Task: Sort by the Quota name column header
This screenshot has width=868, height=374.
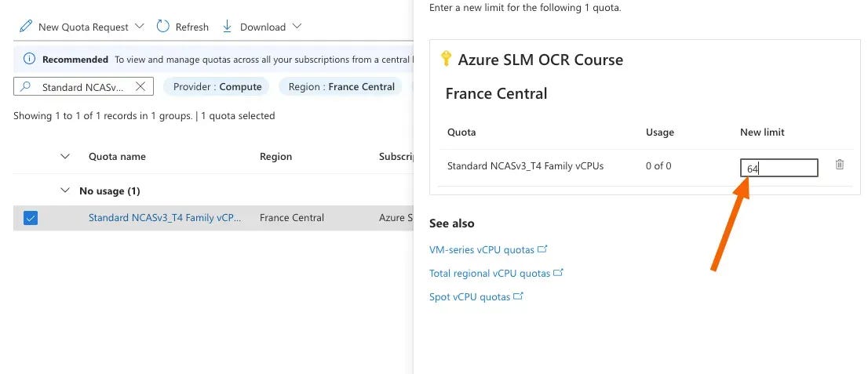Action: (x=117, y=157)
